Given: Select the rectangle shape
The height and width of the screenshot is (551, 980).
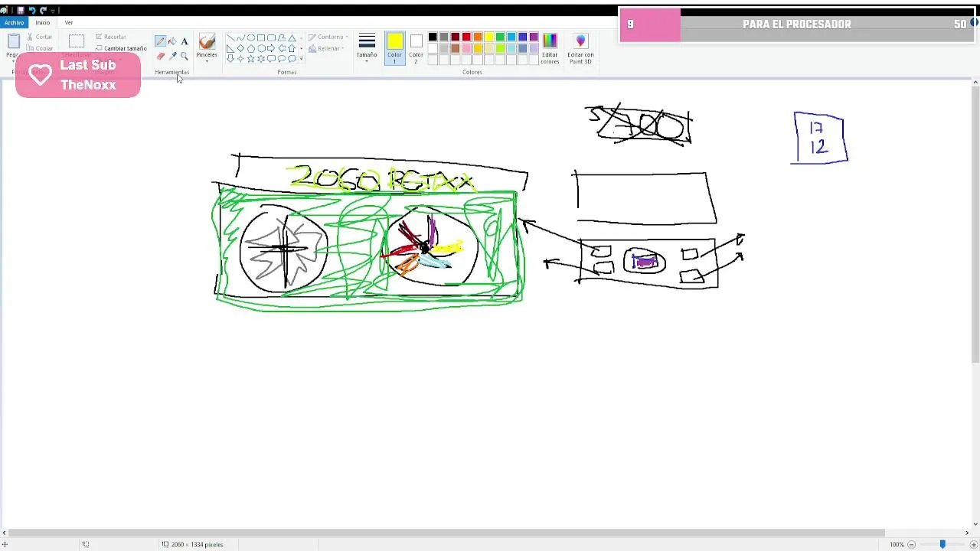Looking at the screenshot, I should (x=261, y=37).
